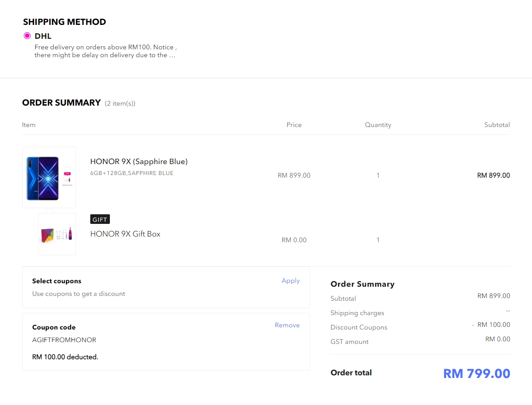Click the AGIFTFROMHONOR coupon code text
The image size is (532, 405).
coord(64,340)
